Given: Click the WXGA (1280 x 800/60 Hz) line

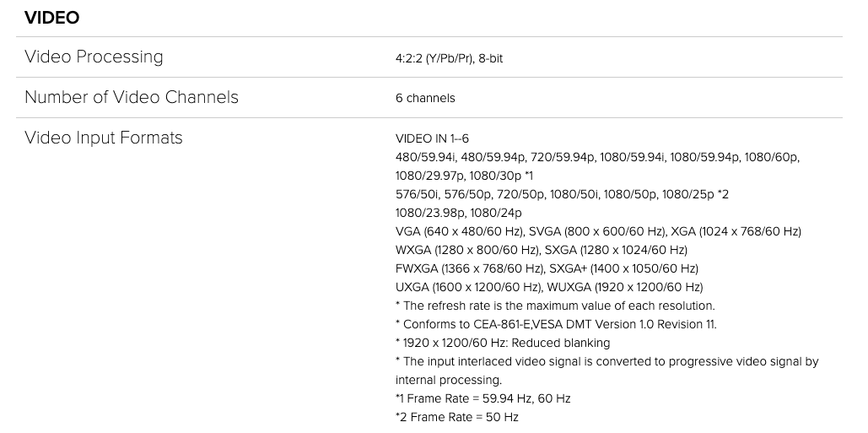Looking at the screenshot, I should click(541, 250).
